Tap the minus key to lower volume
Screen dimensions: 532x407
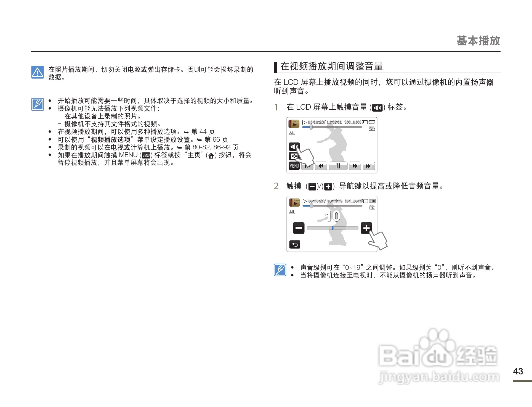(299, 228)
